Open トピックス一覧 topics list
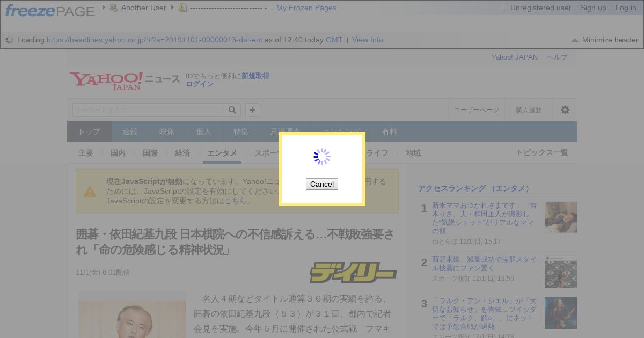Viewport: 644px width, 338px height. coord(542,153)
